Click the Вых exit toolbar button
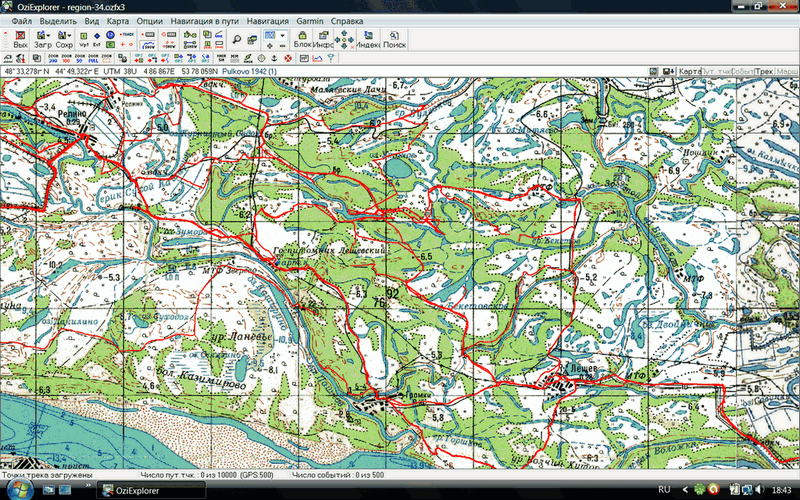 (x=20, y=40)
